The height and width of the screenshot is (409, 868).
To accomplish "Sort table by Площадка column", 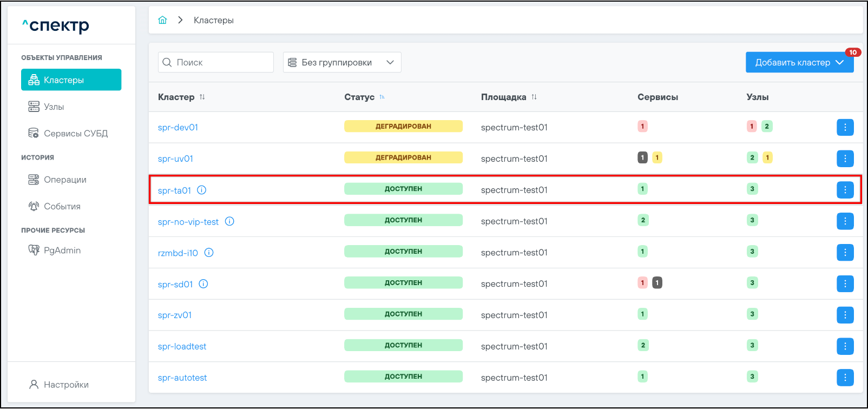I will [534, 97].
